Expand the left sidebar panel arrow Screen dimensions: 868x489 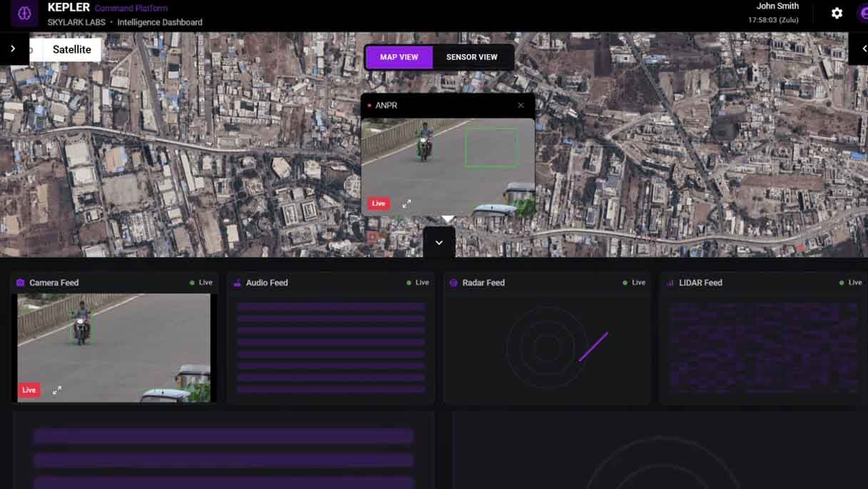click(13, 49)
